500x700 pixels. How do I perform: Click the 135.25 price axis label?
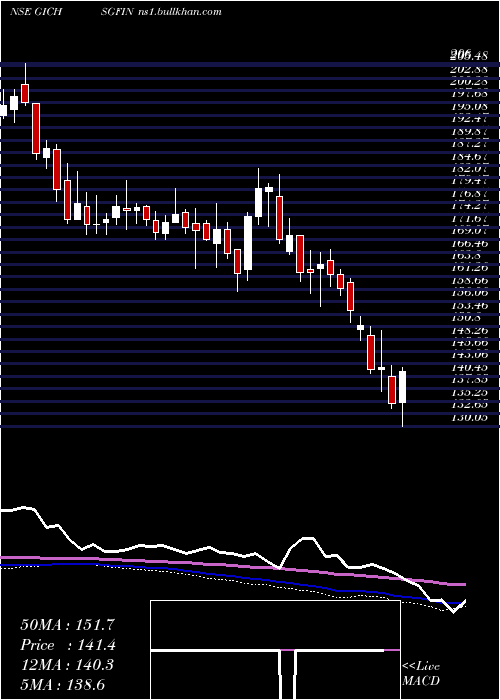[x=468, y=393]
